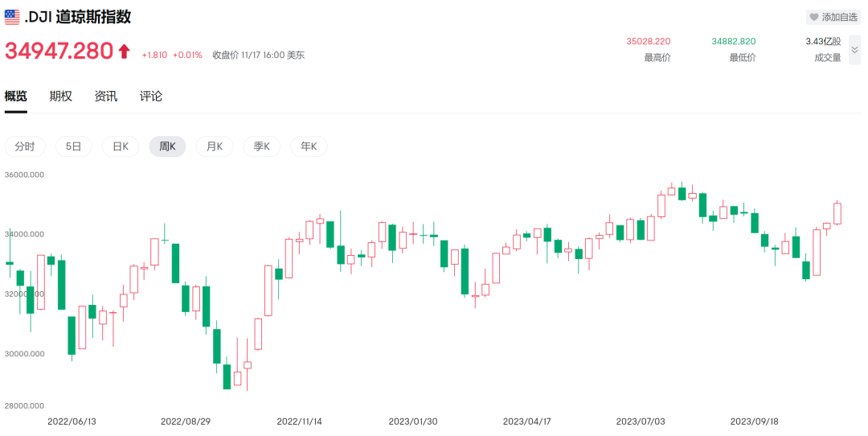Click the 2023/09/18 date label

pyautogui.click(x=754, y=422)
